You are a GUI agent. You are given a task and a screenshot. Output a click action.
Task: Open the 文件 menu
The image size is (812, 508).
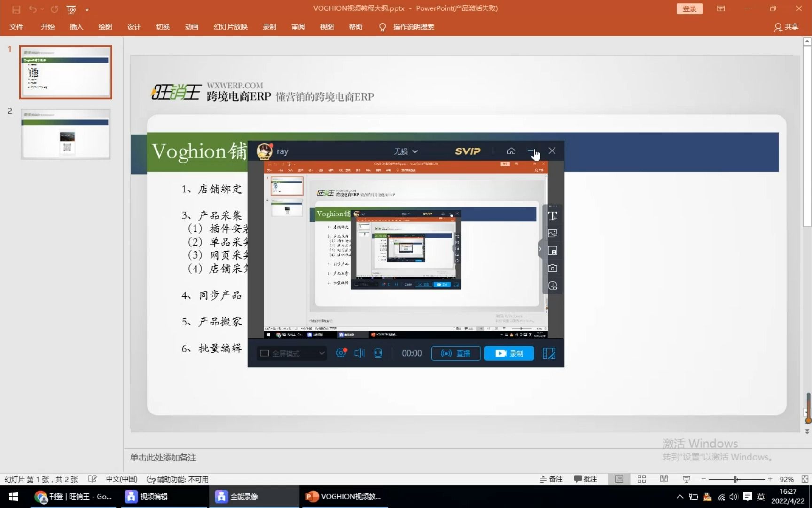[16, 27]
